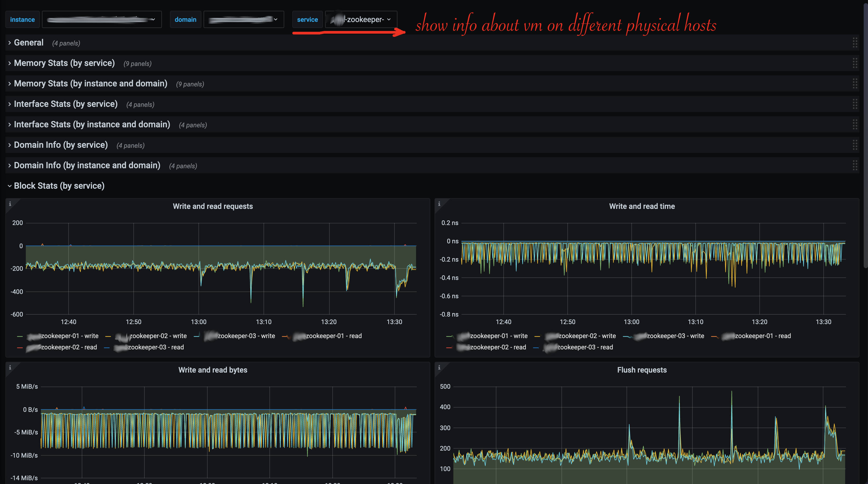This screenshot has height=484, width=868.
Task: Open the domain variable dropdown
Action: (x=243, y=20)
